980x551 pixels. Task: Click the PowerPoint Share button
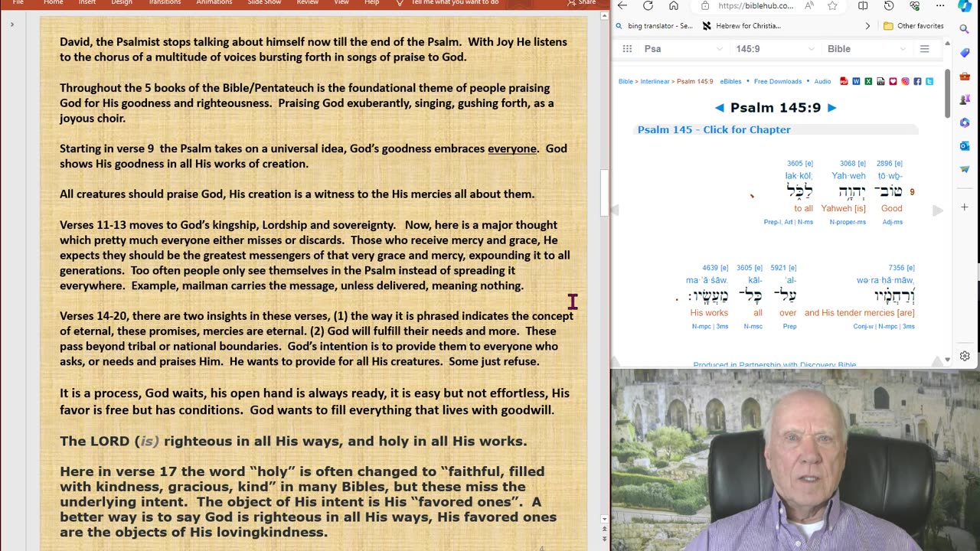coord(582,3)
